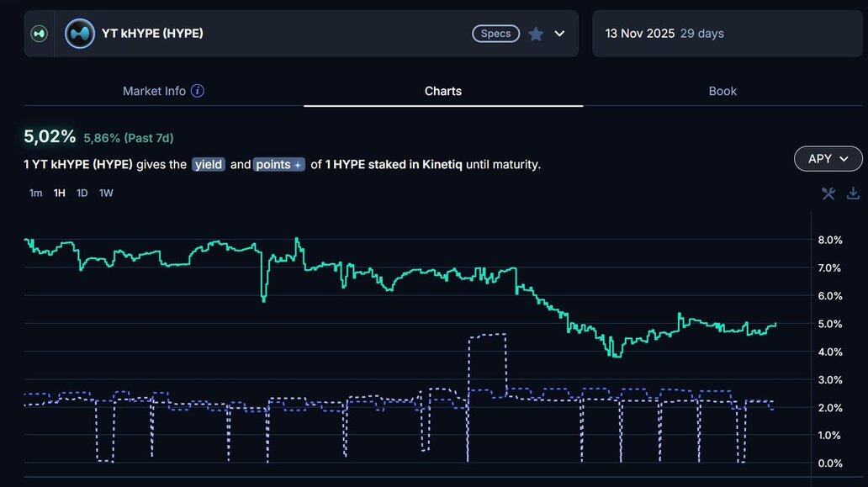Open chart tools settings icon
This screenshot has width=868, height=487.
coord(828,193)
